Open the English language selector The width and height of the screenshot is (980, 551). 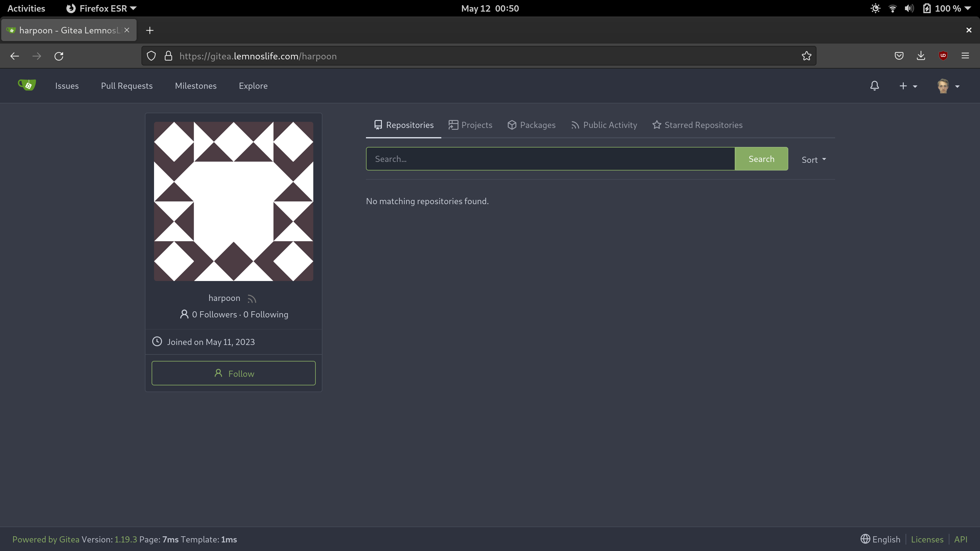click(x=880, y=539)
